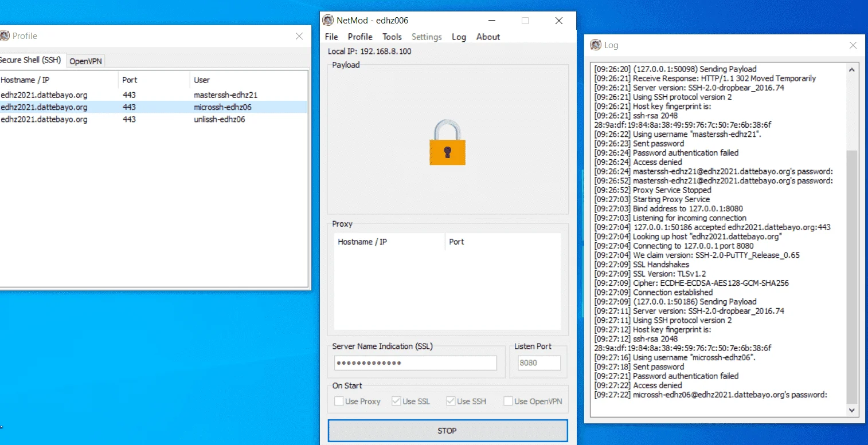Click port 443 cell in masterssh-edhz21 row
The image size is (868, 445).
pos(129,95)
